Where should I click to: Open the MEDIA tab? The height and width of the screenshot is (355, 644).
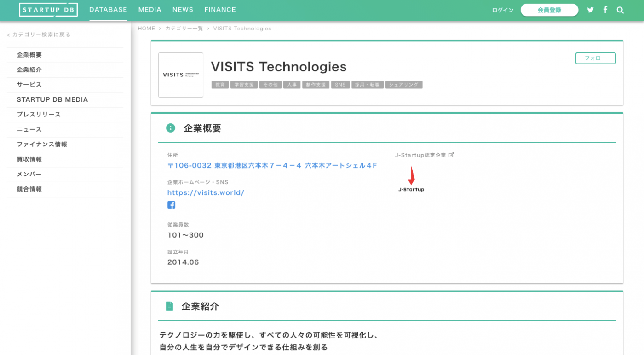pos(150,10)
